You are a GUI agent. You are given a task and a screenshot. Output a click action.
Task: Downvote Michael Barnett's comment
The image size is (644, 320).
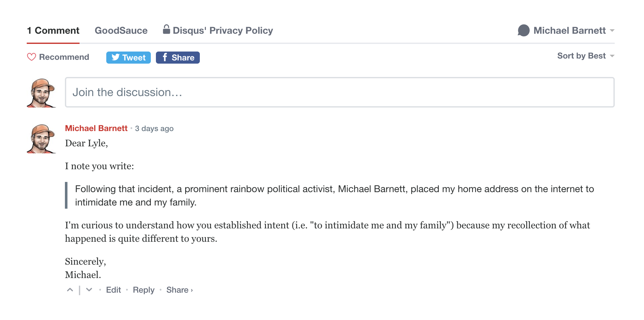[89, 290]
